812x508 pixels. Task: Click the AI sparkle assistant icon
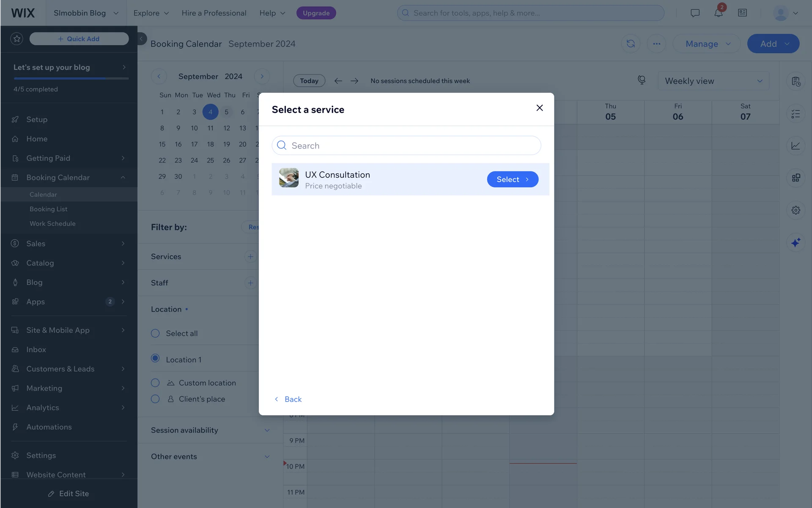point(796,243)
